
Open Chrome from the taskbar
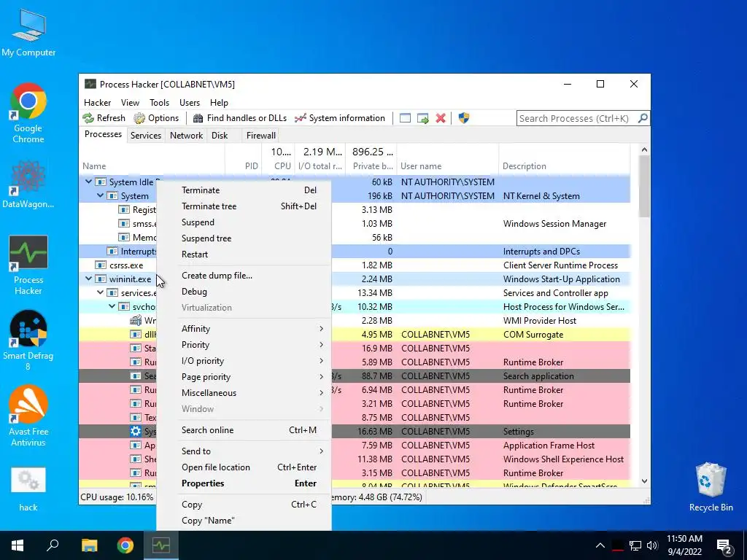click(125, 545)
